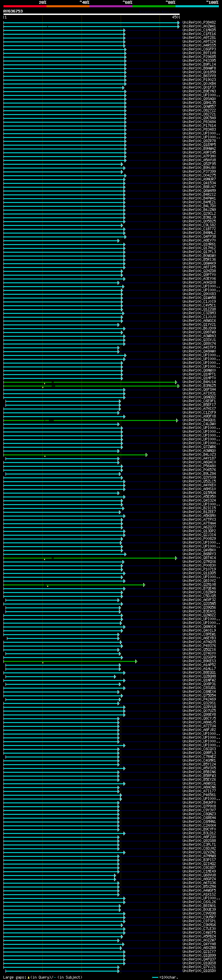Select label UniRef100_P17614
Screen dimensions: 222x980
coord(199,125)
